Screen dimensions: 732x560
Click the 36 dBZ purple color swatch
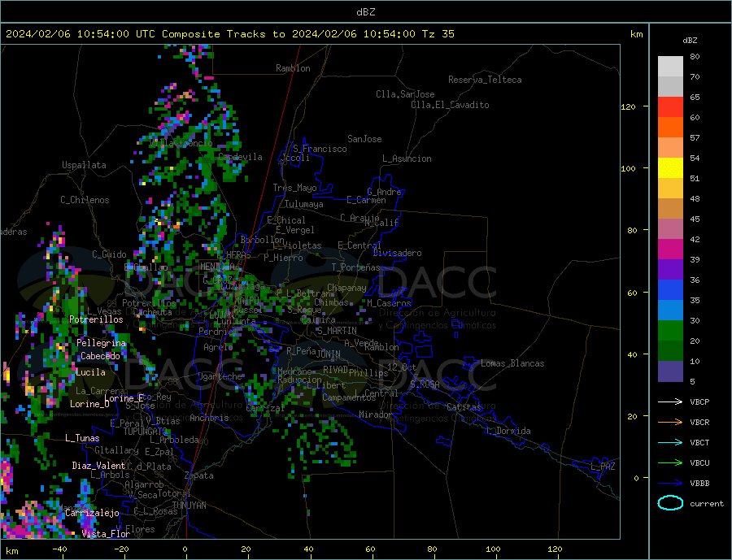point(670,270)
